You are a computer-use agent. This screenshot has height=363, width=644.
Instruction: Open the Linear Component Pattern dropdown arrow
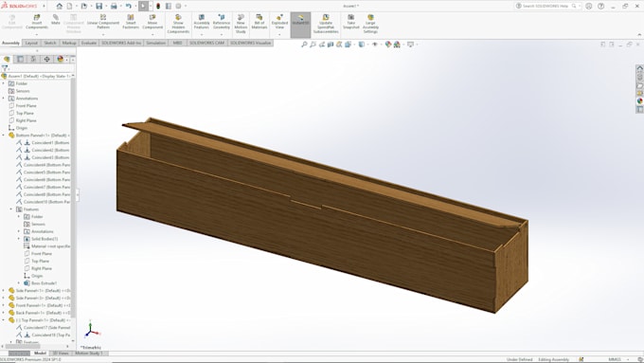[x=103, y=35]
